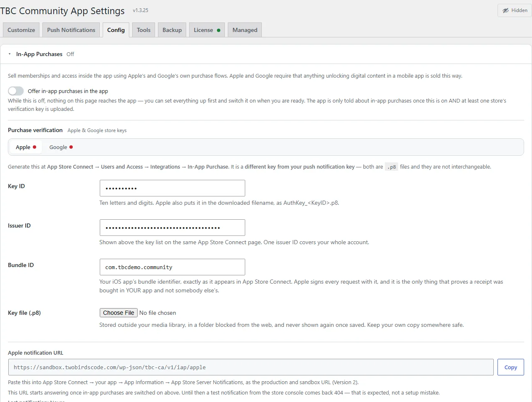The width and height of the screenshot is (532, 402).
Task: Go to the Backup tab
Action: click(x=172, y=30)
